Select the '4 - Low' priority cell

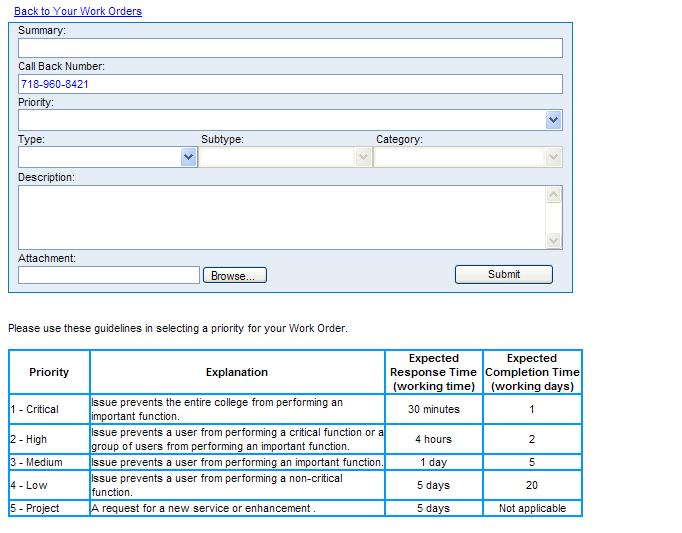pos(49,485)
